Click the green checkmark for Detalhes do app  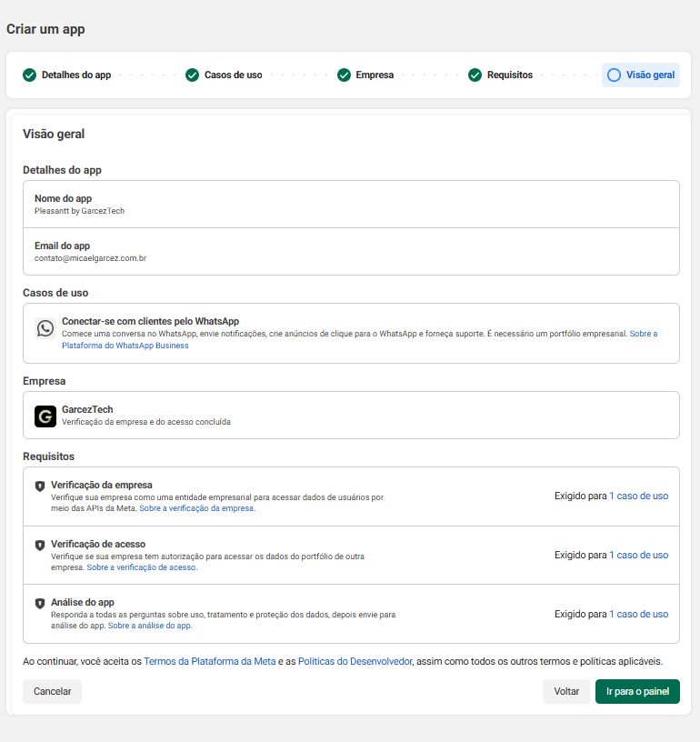[29, 75]
